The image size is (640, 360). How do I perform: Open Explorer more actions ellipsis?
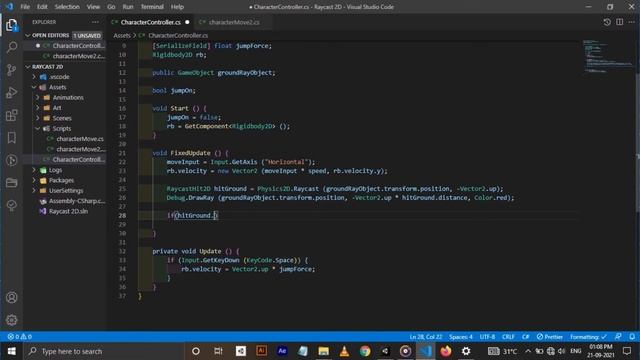point(96,22)
